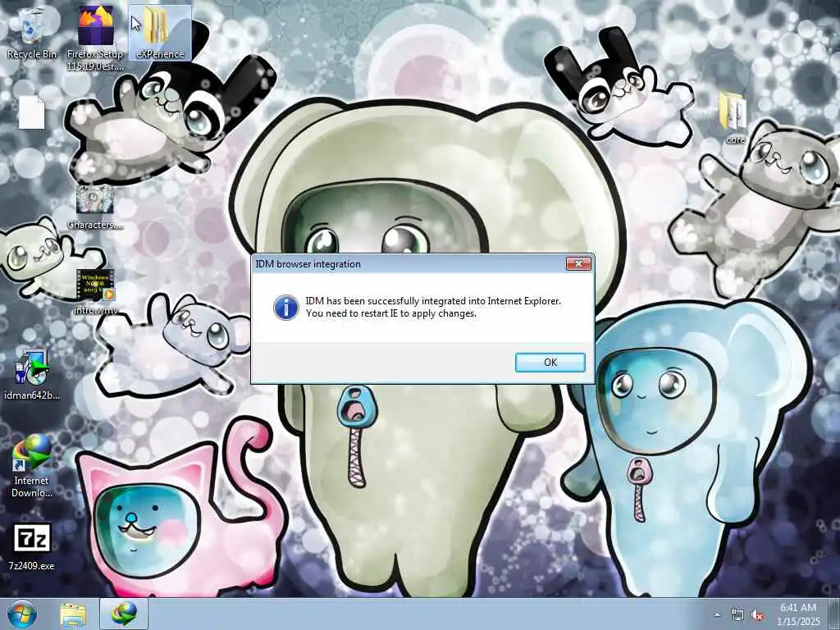Click the Show desktop strip at taskbar end
The width and height of the screenshot is (840, 630).
(834, 614)
